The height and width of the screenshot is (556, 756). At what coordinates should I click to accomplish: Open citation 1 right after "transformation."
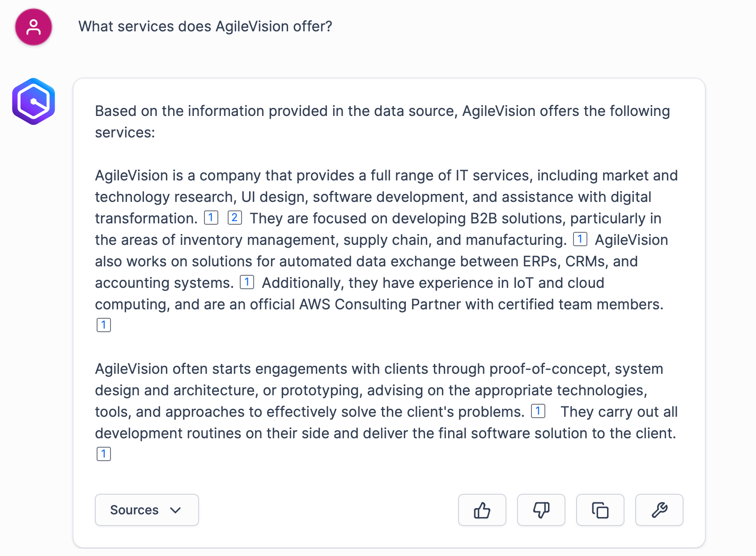pos(211,218)
